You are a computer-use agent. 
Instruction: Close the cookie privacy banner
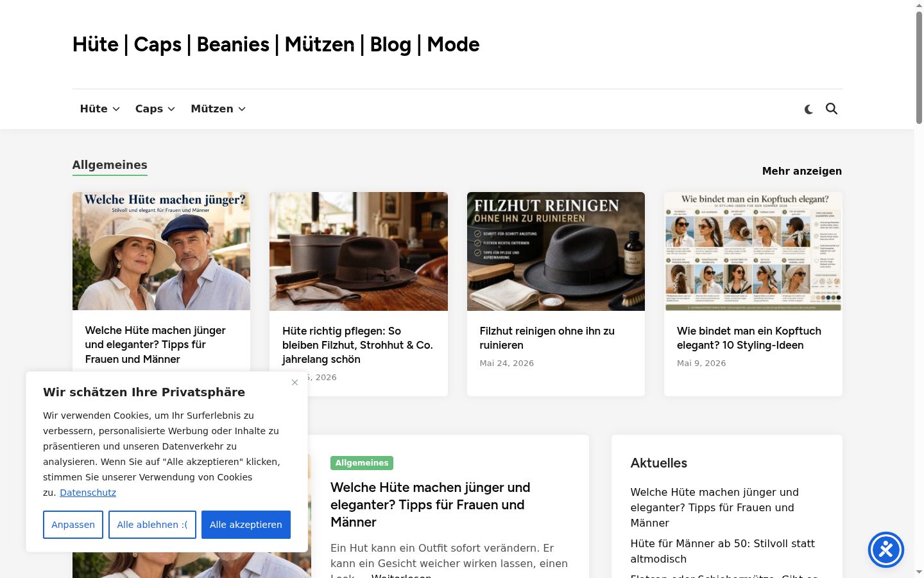295,382
